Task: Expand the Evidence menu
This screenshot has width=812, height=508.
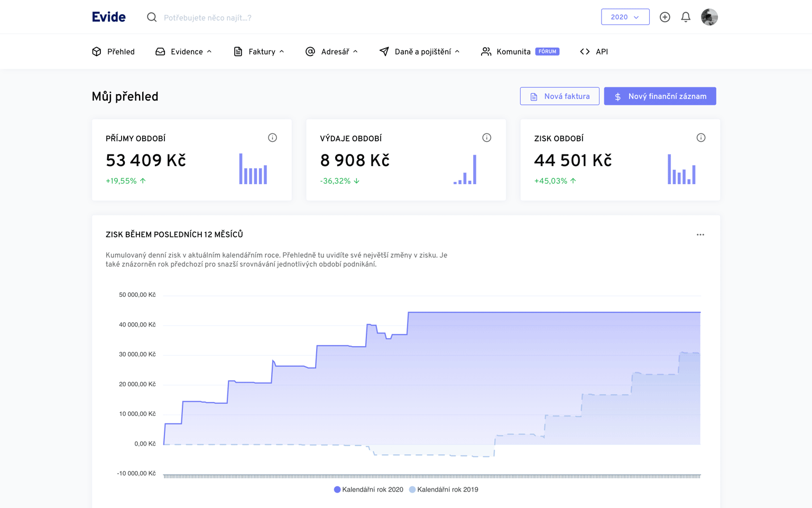Action: [x=183, y=52]
